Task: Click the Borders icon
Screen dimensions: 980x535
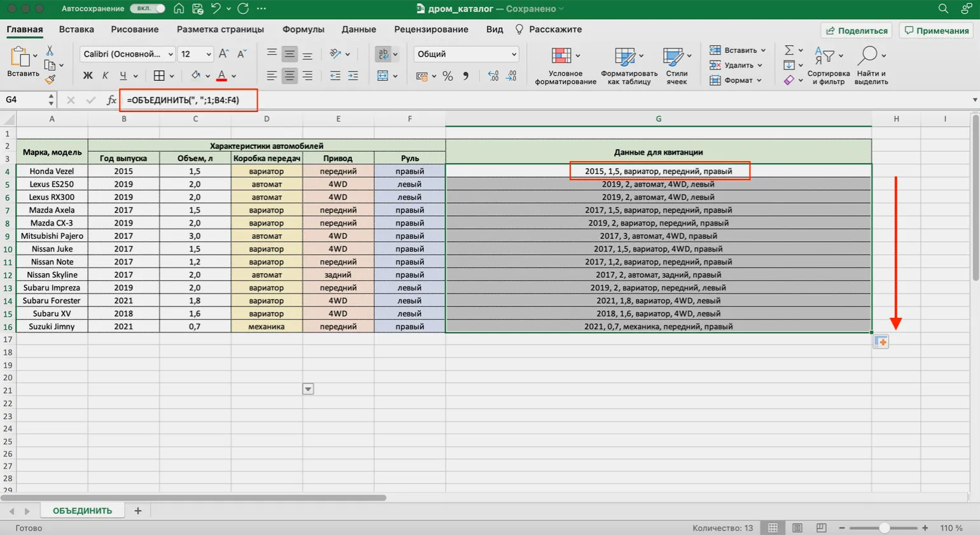Action: (159, 76)
